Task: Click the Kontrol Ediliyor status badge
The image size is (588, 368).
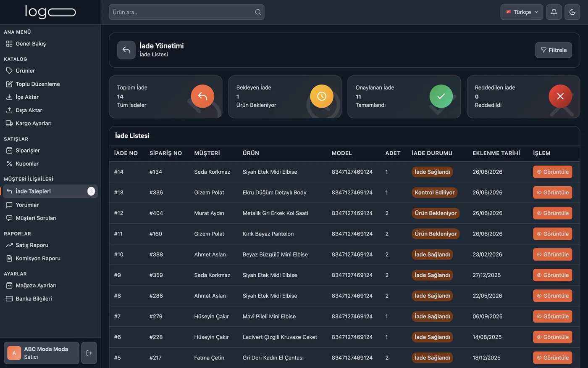Action: (x=435, y=193)
